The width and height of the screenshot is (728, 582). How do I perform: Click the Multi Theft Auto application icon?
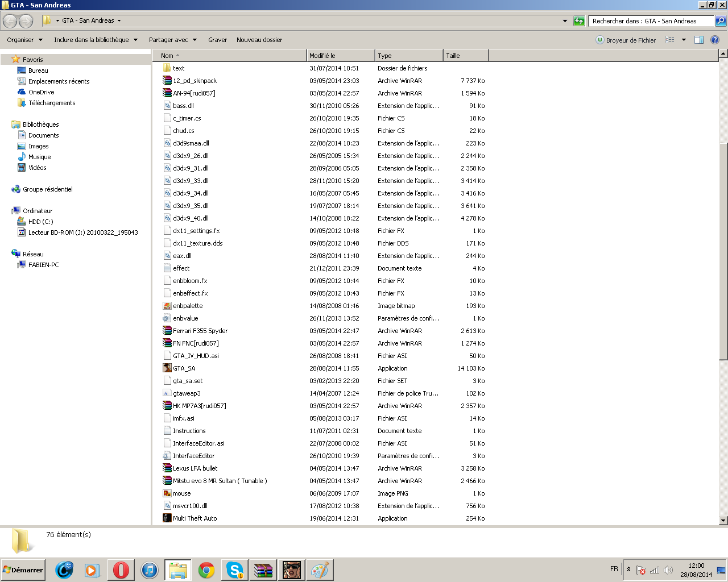(x=167, y=518)
